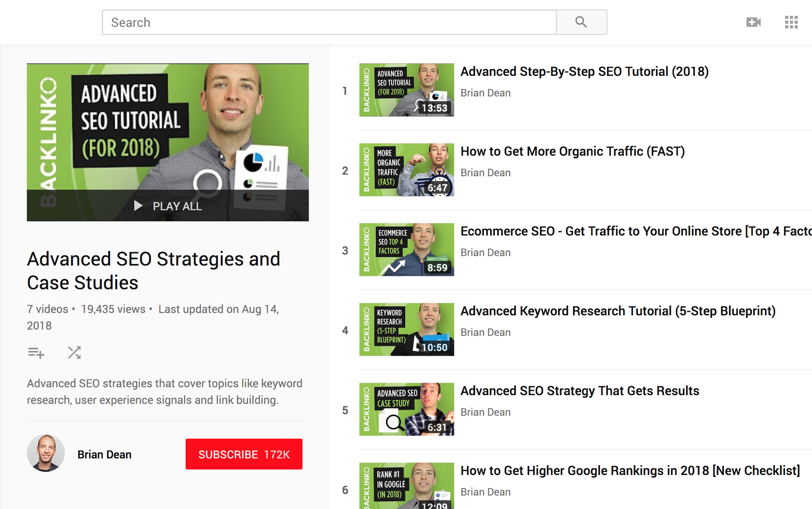Focus the Search input field
Viewport: 812px width, 509px height.
coord(329,22)
